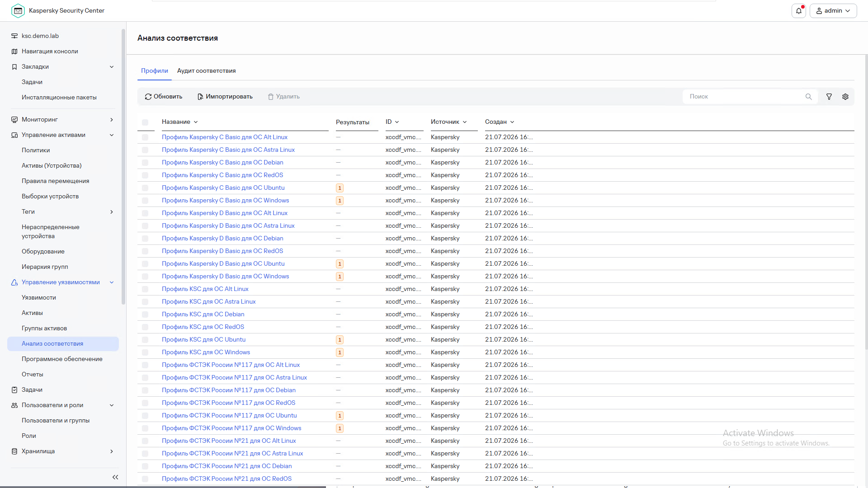Image resolution: width=868 pixels, height=488 pixels.
Task: Click result badge for ФСТЭК №117 Windows profile
Action: [340, 428]
